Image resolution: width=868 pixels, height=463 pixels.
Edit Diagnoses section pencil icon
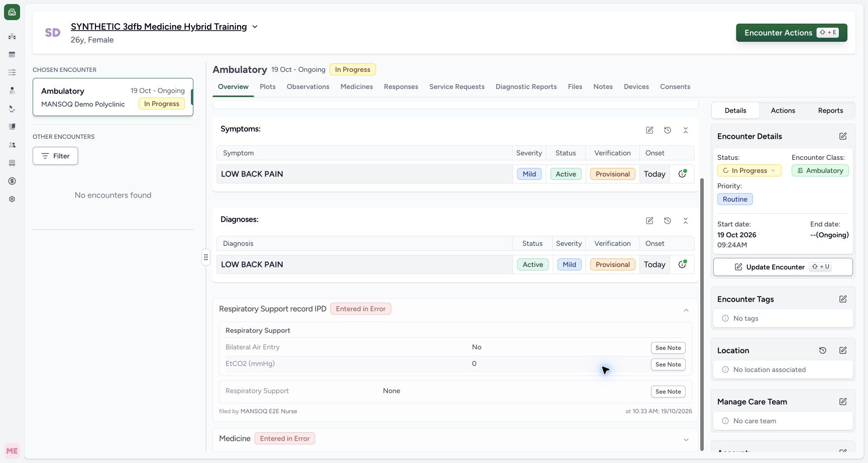tap(649, 221)
